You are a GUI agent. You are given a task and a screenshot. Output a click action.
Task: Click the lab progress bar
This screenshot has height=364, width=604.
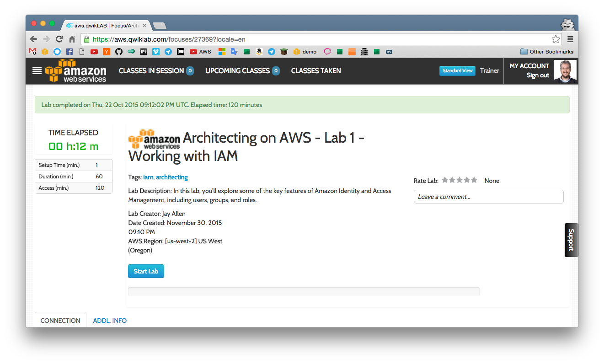pos(304,292)
